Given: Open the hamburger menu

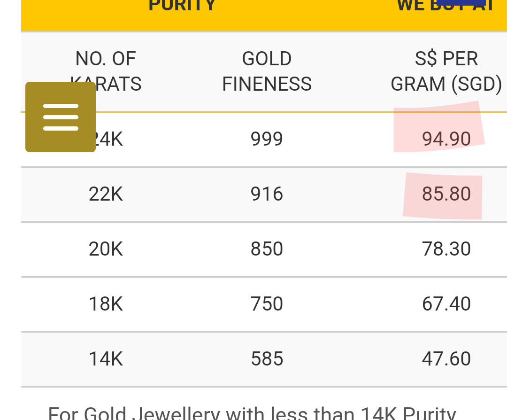Looking at the screenshot, I should [x=61, y=117].
